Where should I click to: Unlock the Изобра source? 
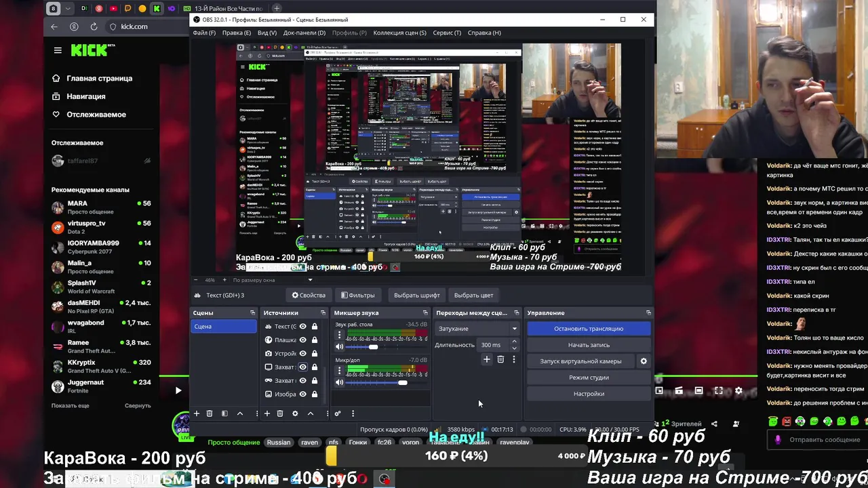click(x=314, y=394)
